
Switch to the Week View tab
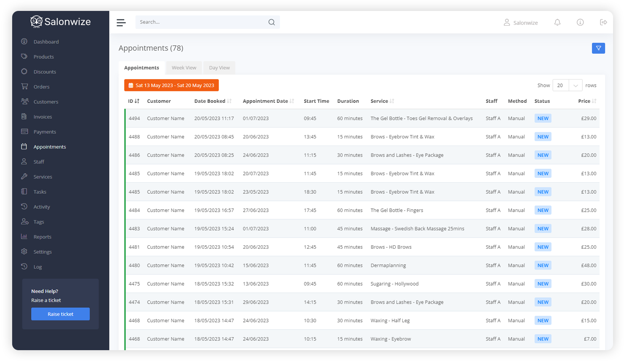[x=184, y=68]
